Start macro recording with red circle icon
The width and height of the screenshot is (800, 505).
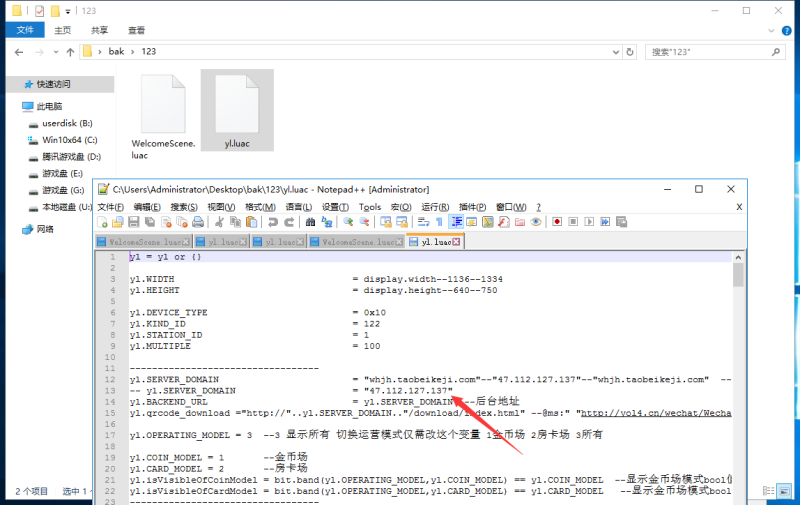tap(557, 222)
